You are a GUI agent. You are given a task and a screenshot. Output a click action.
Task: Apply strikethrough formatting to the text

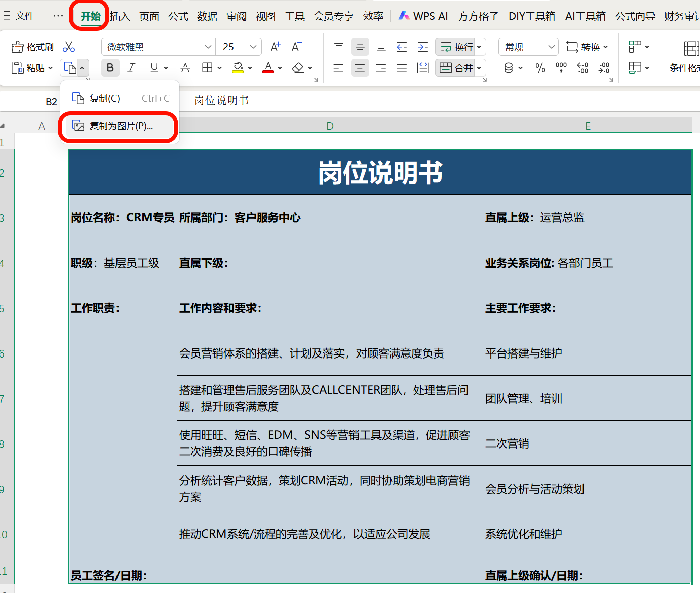coord(185,68)
